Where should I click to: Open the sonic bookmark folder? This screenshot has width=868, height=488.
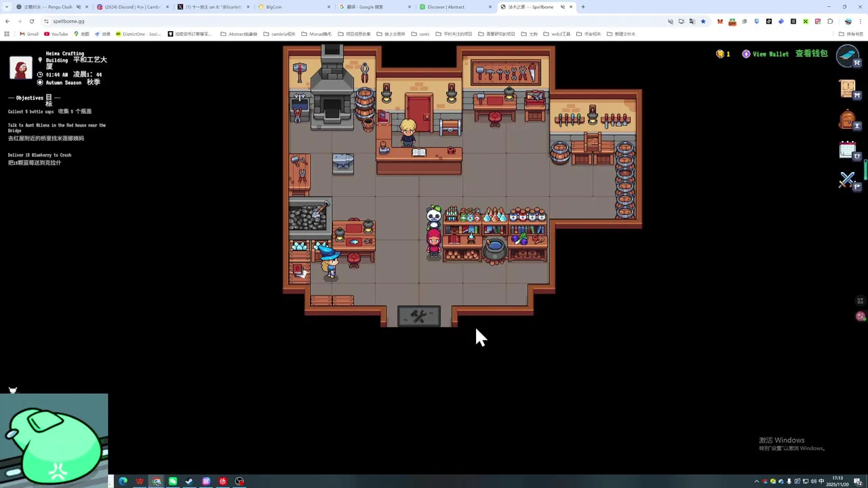coord(420,34)
